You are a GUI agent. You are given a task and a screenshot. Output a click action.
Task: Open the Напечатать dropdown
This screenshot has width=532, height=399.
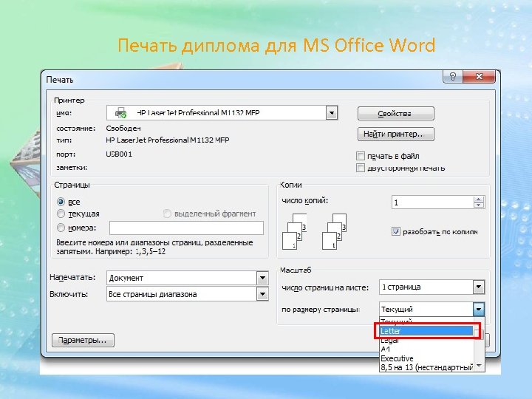coord(262,278)
